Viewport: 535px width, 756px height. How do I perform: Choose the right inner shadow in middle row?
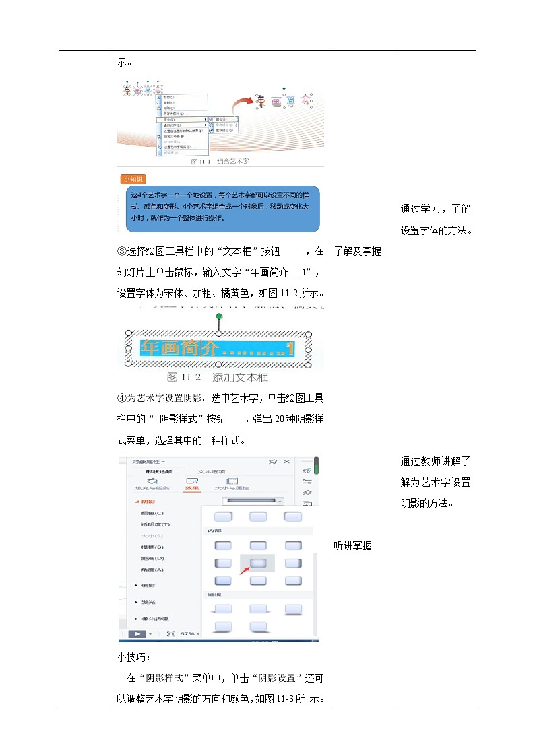click(293, 563)
